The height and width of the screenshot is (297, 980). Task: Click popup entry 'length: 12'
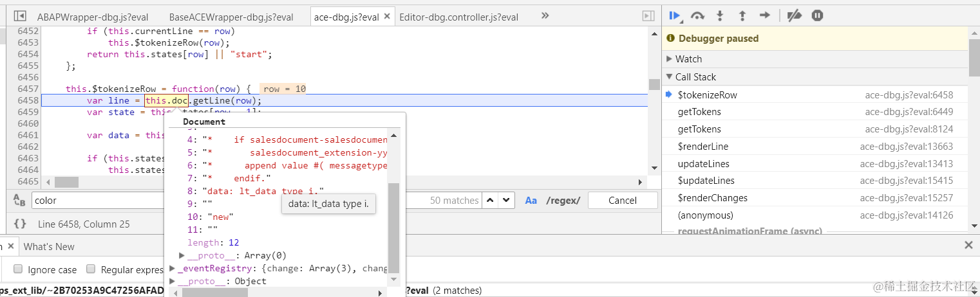pyautogui.click(x=213, y=242)
